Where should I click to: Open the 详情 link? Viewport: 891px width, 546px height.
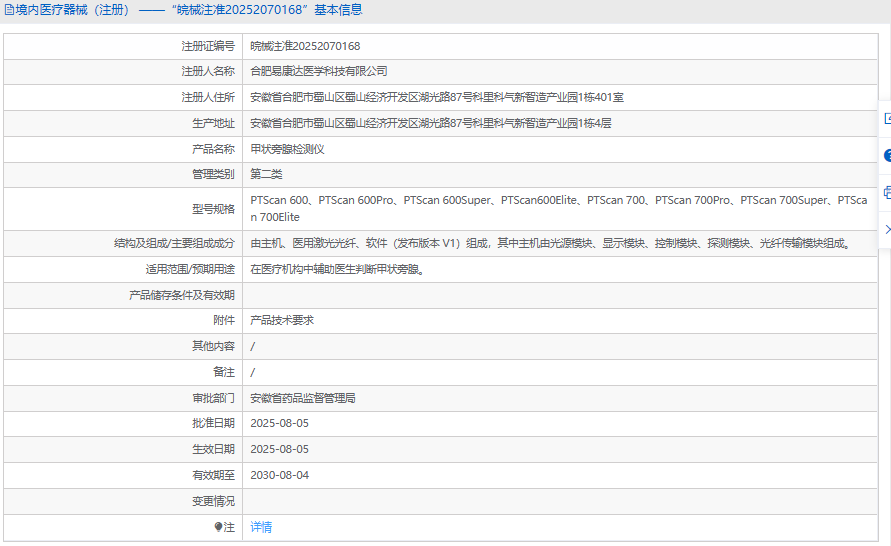(261, 527)
